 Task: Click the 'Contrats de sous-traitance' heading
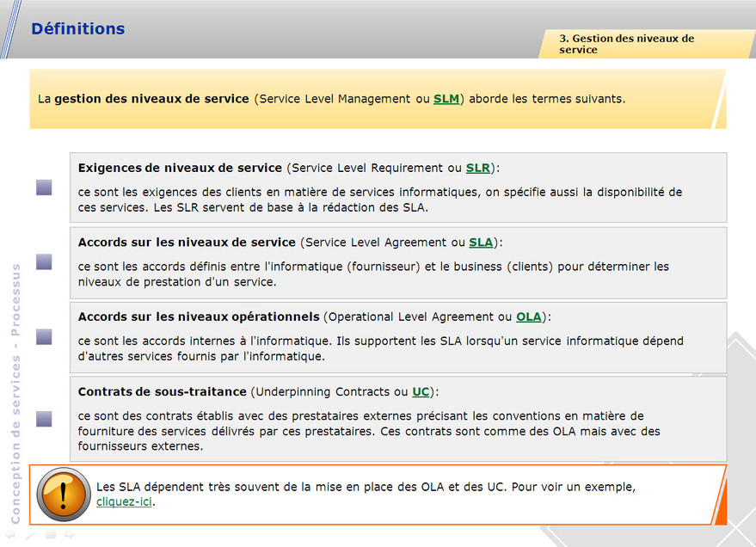click(x=163, y=392)
